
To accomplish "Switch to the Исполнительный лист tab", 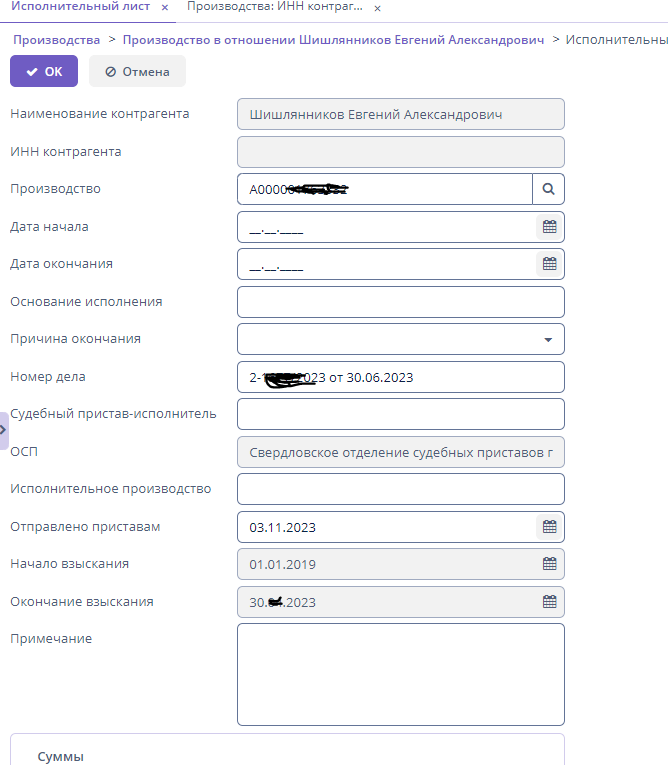I will (80, 7).
